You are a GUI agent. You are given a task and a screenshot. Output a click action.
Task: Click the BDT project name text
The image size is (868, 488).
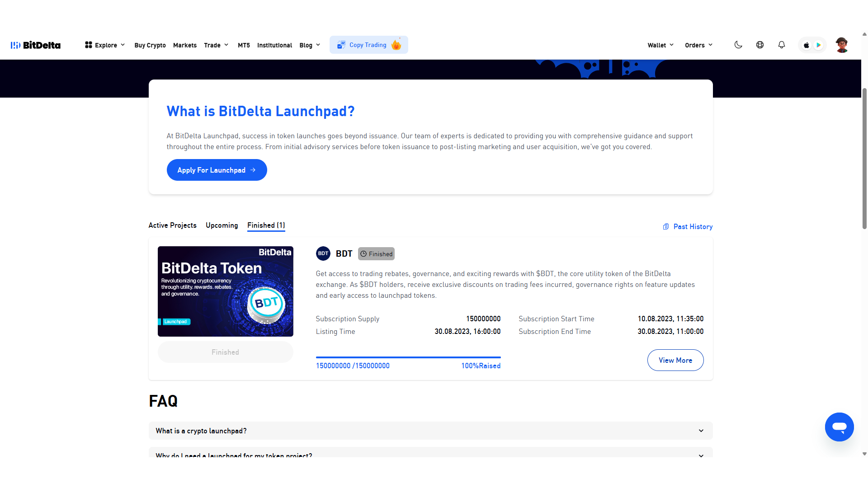coord(344,253)
